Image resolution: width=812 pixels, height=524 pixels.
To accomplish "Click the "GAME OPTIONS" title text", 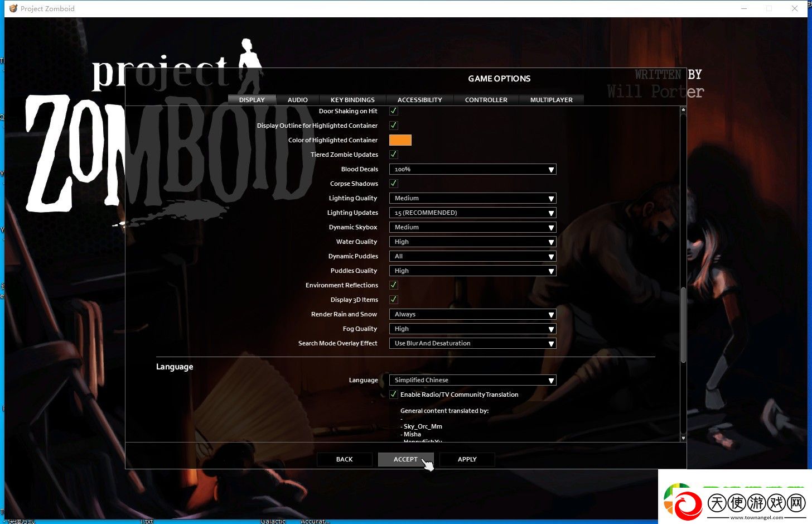I will (x=499, y=79).
